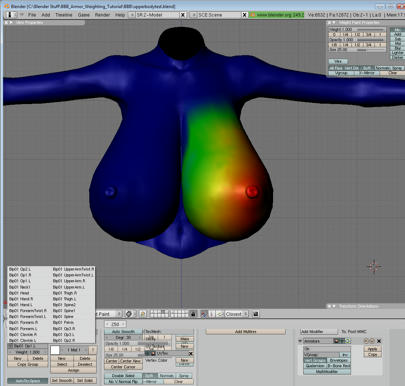This screenshot has height=386, width=405.
Task: Select the Darker paint mode
Action: click(397, 57)
